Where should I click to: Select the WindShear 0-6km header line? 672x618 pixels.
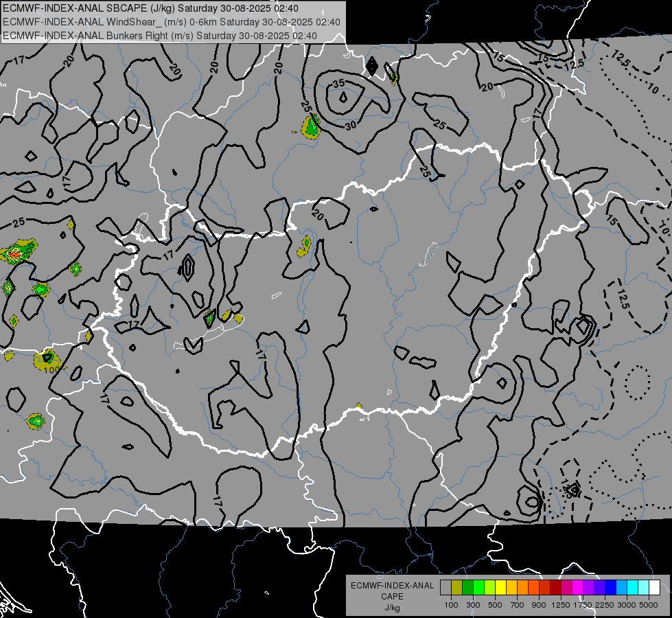tap(172, 22)
